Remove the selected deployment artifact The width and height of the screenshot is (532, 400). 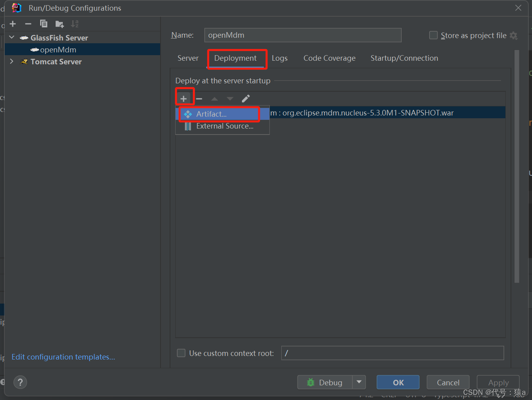click(x=199, y=98)
